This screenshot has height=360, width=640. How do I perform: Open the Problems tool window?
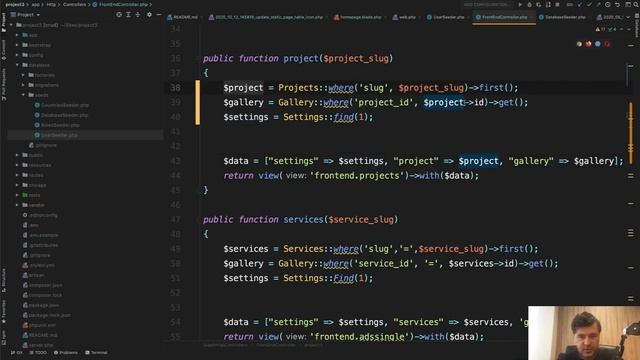point(65,352)
